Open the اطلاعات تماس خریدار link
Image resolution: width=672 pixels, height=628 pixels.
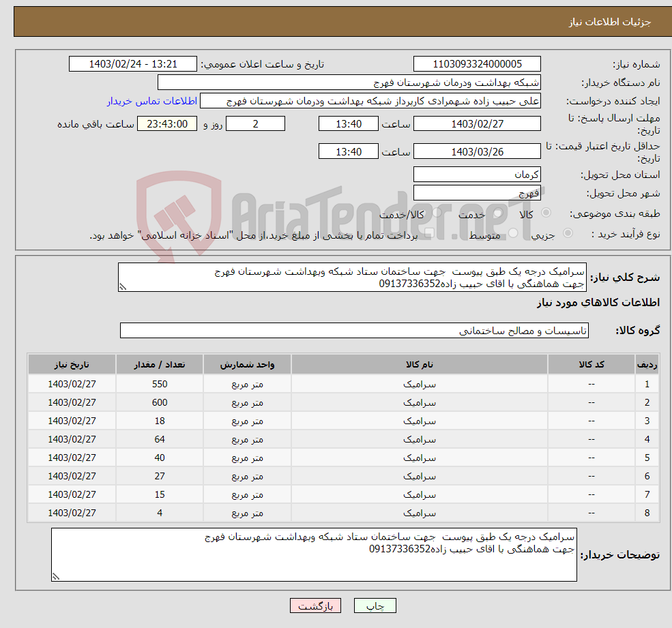click(152, 101)
